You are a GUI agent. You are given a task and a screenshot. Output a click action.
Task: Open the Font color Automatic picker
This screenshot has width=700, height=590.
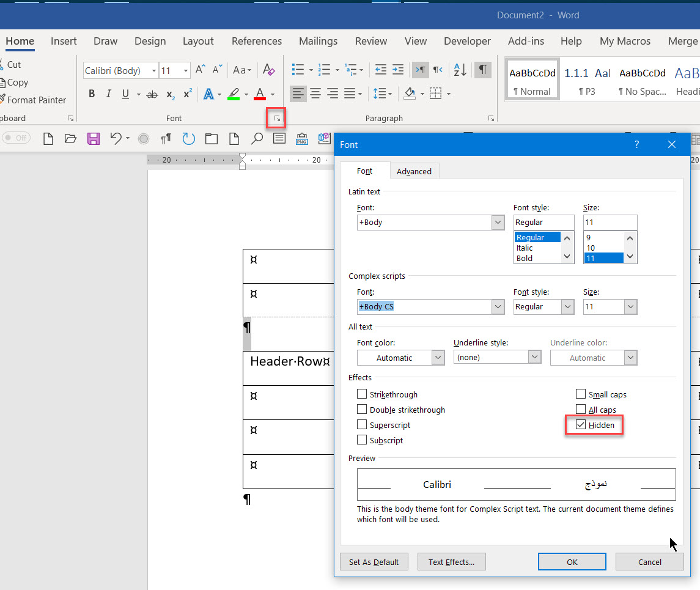[x=400, y=358]
